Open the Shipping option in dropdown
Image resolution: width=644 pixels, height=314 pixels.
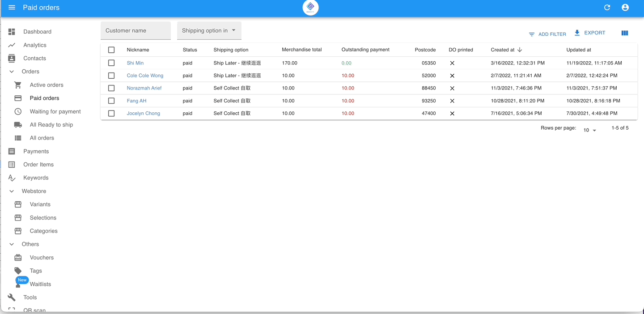tap(209, 30)
